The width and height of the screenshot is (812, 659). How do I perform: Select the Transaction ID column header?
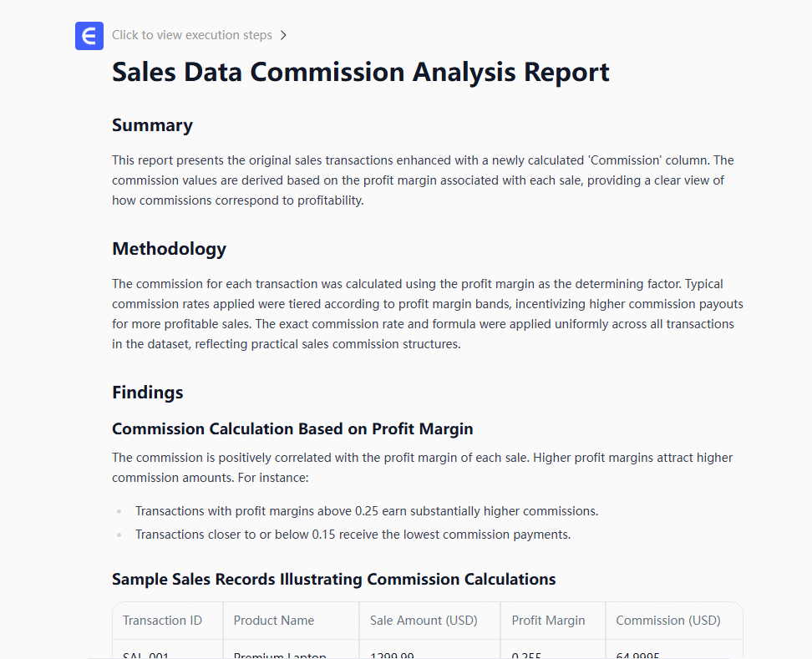click(162, 621)
